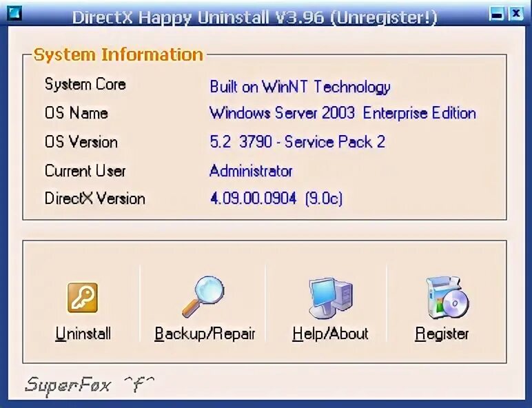Image resolution: width=532 pixels, height=408 pixels.
Task: Click the app icon in title bar
Action: 14,14
